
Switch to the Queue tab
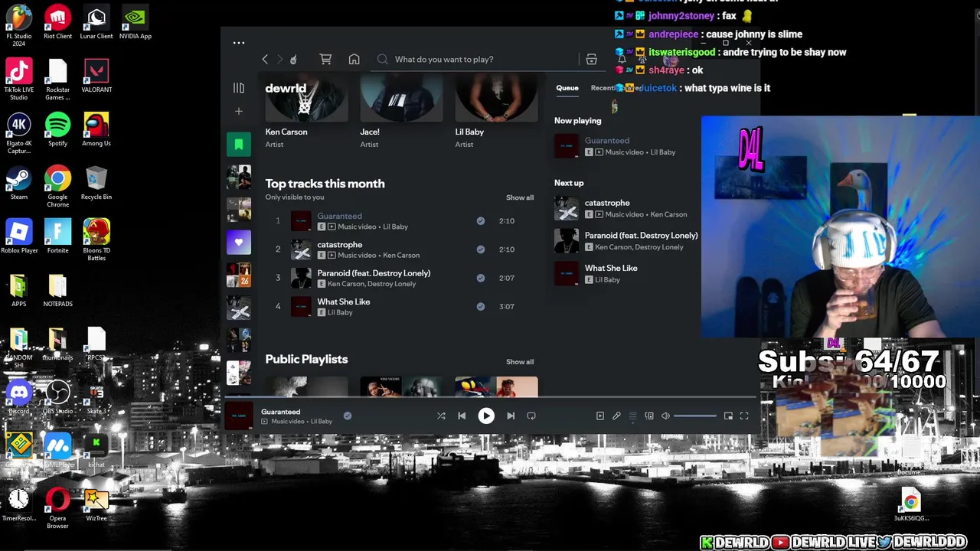tap(567, 88)
